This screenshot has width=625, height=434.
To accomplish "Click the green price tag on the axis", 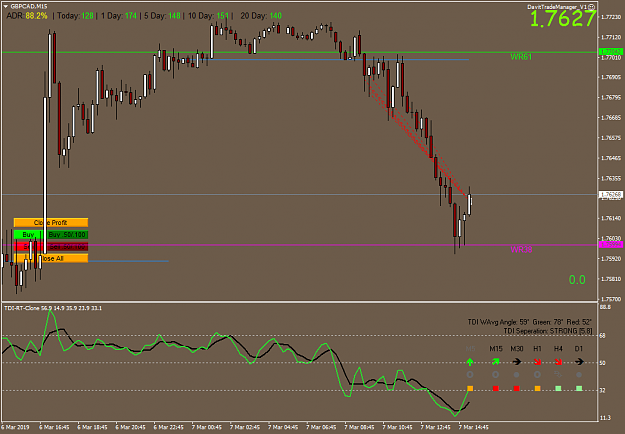I will pos(611,52).
